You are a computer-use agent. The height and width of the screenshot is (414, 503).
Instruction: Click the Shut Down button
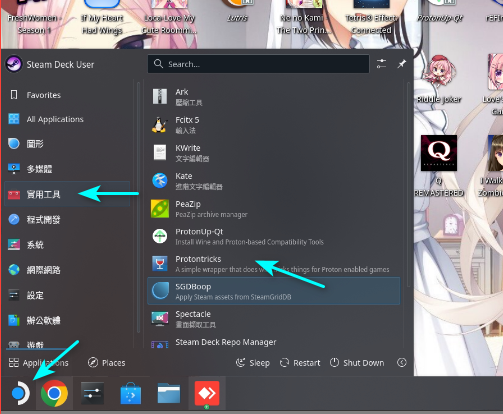coord(357,363)
